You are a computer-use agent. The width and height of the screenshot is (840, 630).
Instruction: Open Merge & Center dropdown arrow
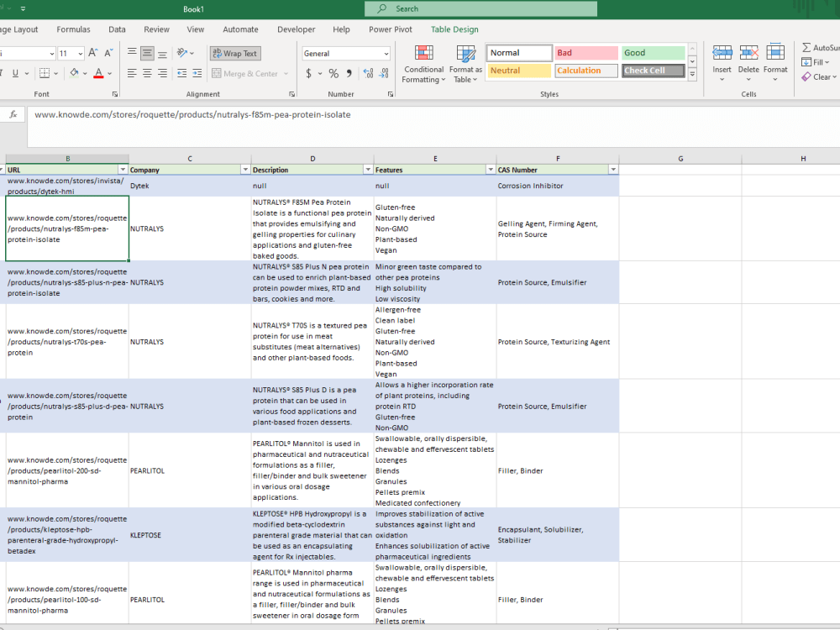[286, 73]
